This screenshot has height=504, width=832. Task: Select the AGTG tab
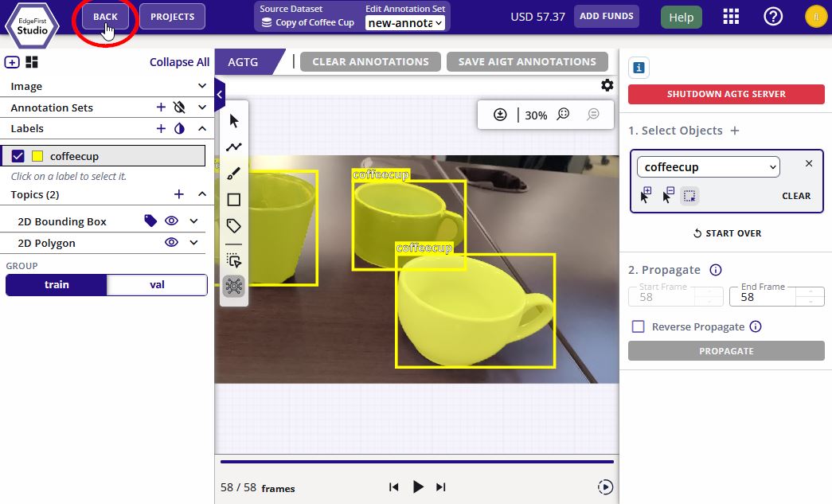point(243,62)
